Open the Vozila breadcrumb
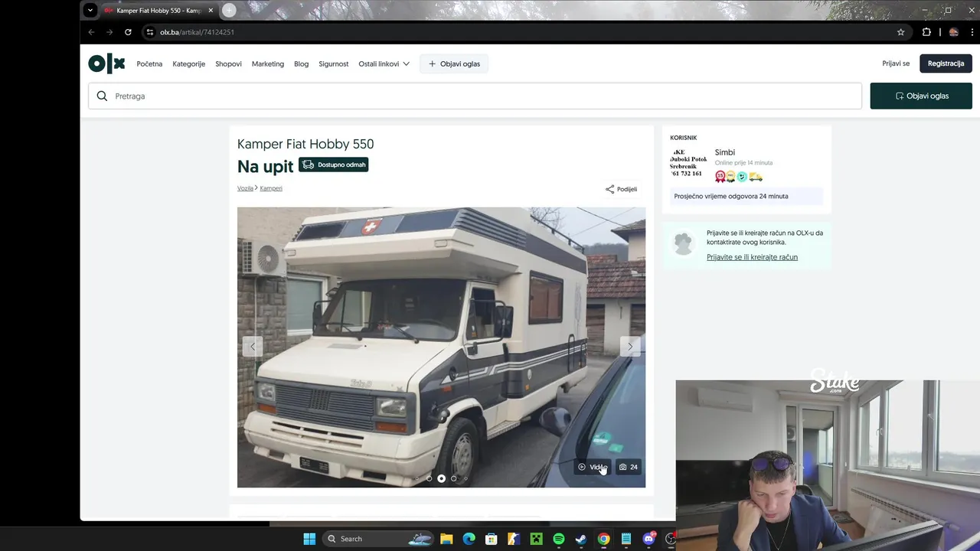The height and width of the screenshot is (551, 980). click(x=245, y=187)
